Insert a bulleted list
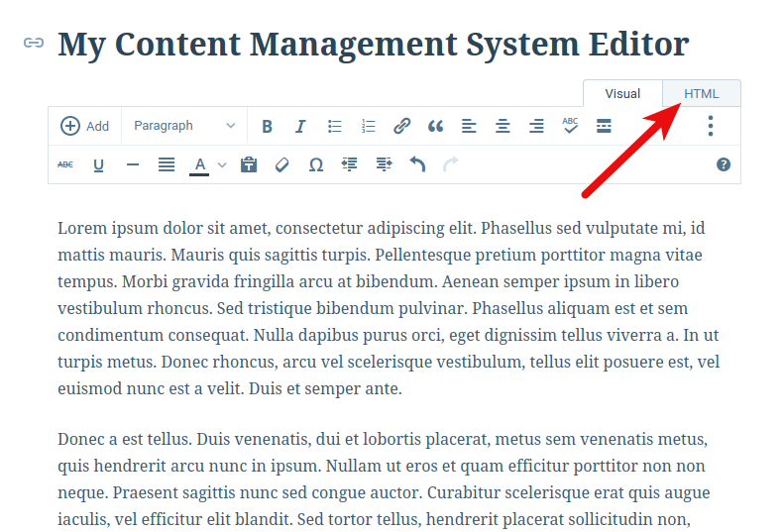The width and height of the screenshot is (784, 532). (335, 126)
